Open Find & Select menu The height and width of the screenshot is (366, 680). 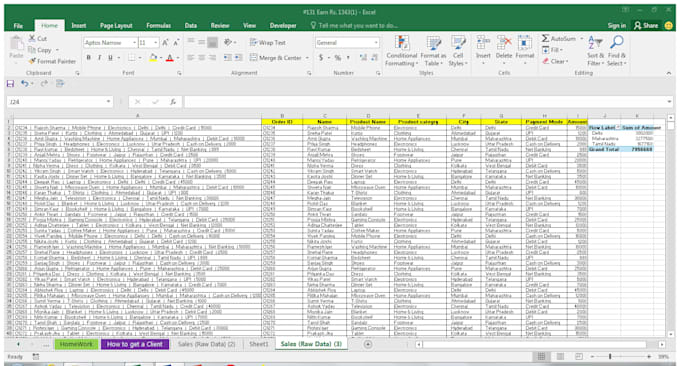[x=617, y=51]
